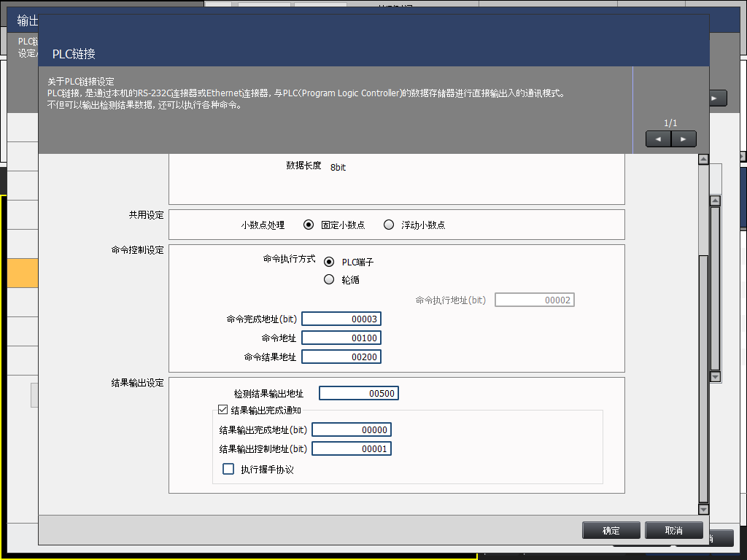Uncheck the 结果输出完成通知 checkbox
Screen dimensions: 747x560
(223, 411)
